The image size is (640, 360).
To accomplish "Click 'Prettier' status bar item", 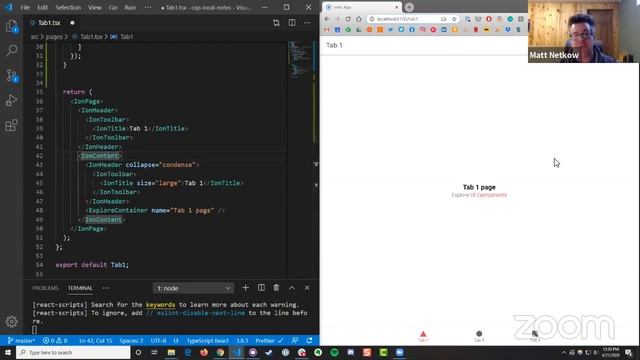I will (269, 340).
